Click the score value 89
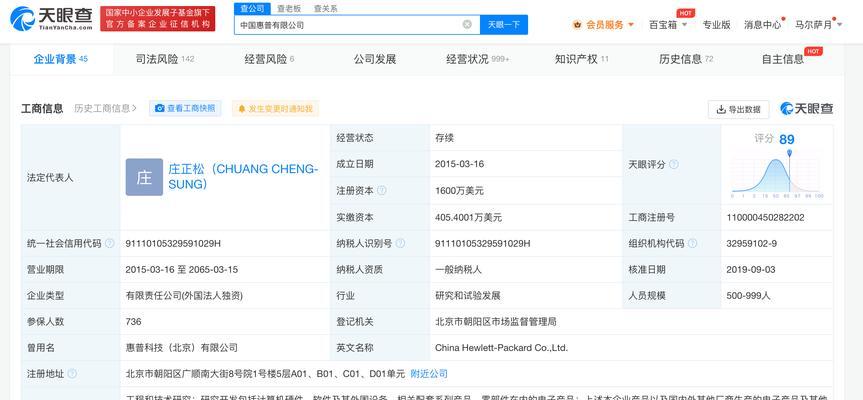 (x=786, y=140)
